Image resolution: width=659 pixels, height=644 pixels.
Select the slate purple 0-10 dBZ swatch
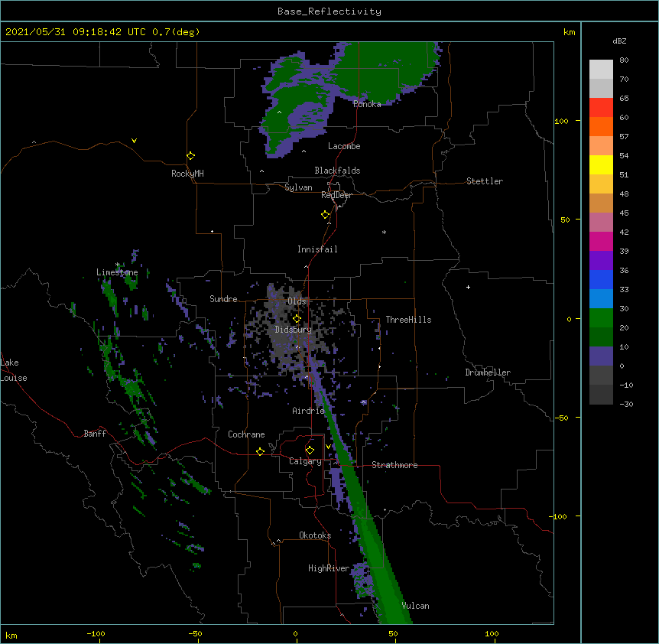click(x=601, y=356)
